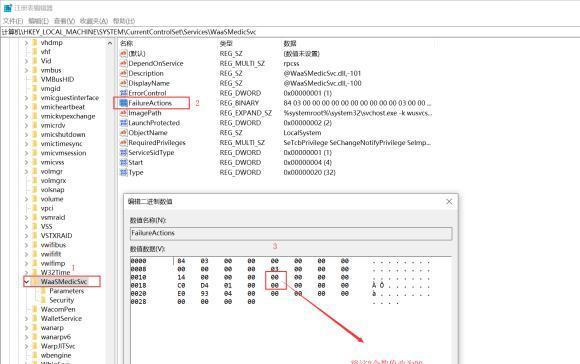
Task: Expand the vhdmp tree node
Action: click(x=26, y=43)
